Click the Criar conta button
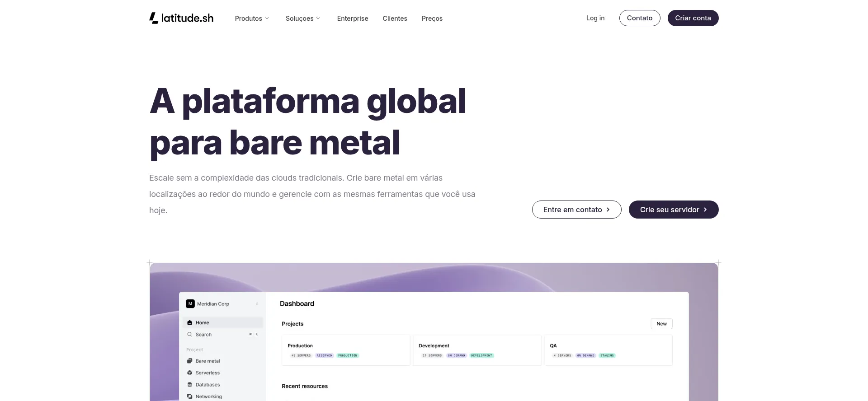 [693, 18]
